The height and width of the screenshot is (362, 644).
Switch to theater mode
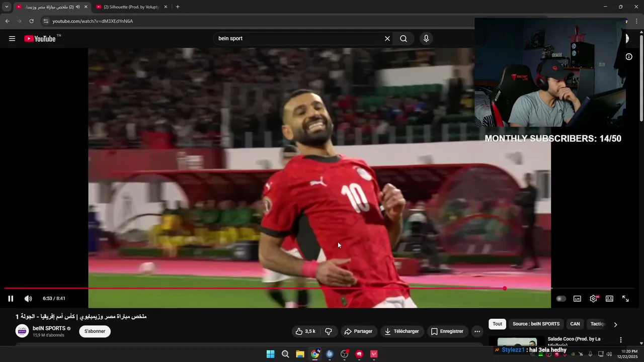(x=609, y=299)
